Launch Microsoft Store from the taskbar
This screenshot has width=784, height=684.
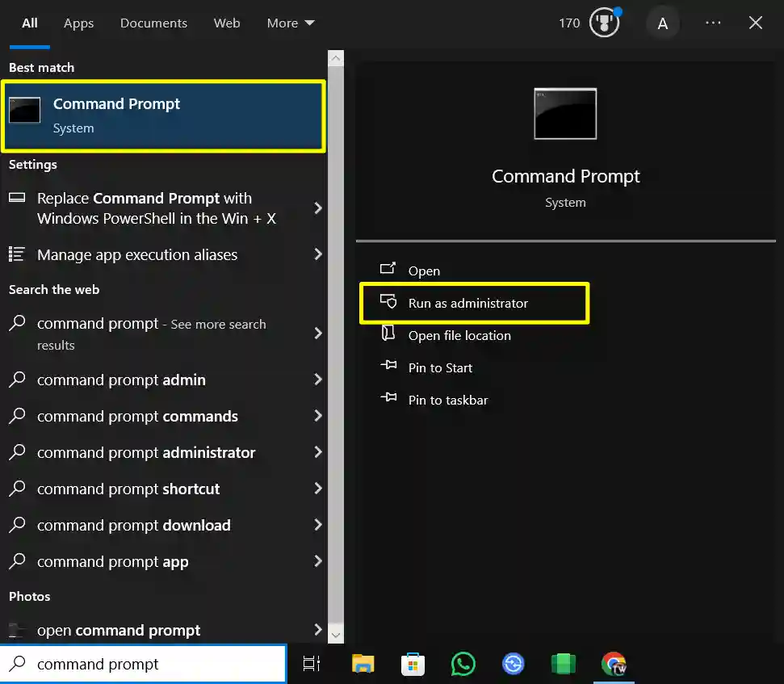click(413, 664)
